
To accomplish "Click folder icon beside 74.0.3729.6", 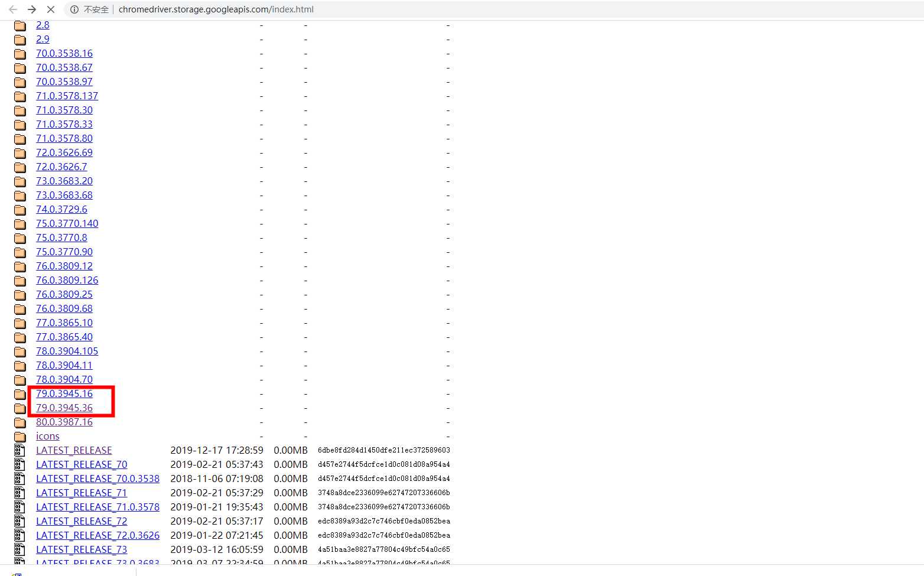I will [x=20, y=210].
